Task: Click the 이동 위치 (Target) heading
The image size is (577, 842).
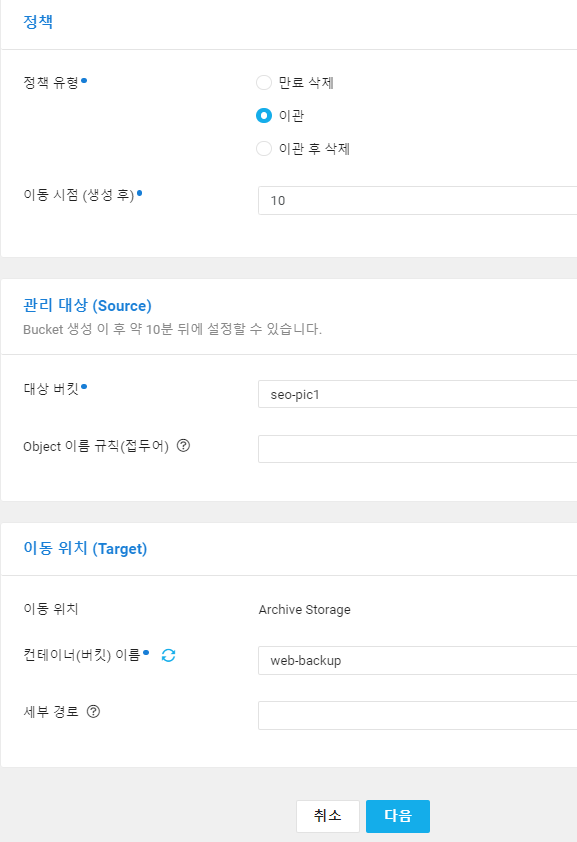Action: coord(85,548)
